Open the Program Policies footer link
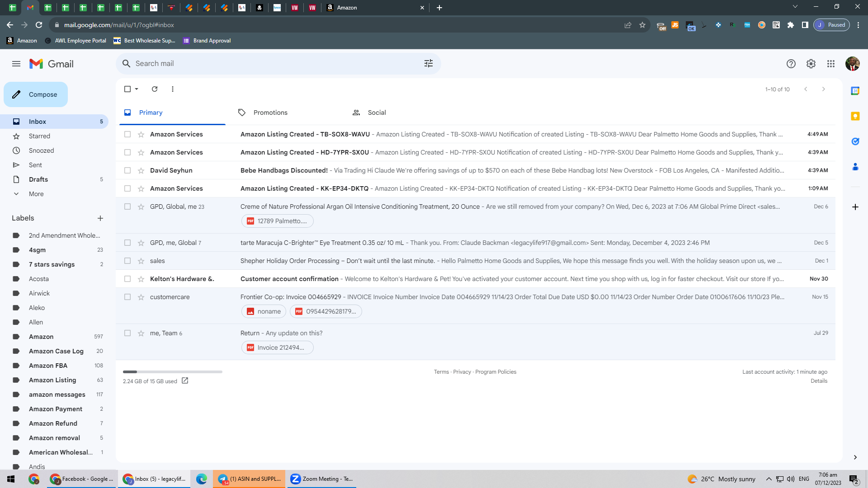Viewport: 868px width, 488px height. pyautogui.click(x=495, y=372)
